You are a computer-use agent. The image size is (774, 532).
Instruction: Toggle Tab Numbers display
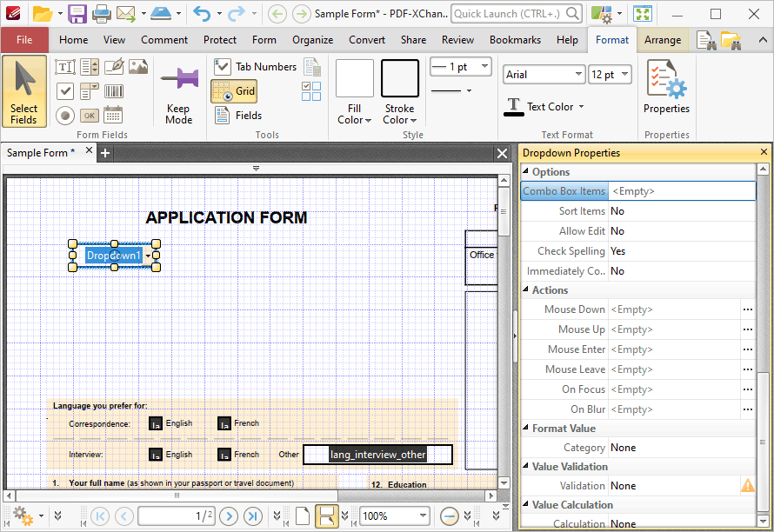[x=256, y=67]
